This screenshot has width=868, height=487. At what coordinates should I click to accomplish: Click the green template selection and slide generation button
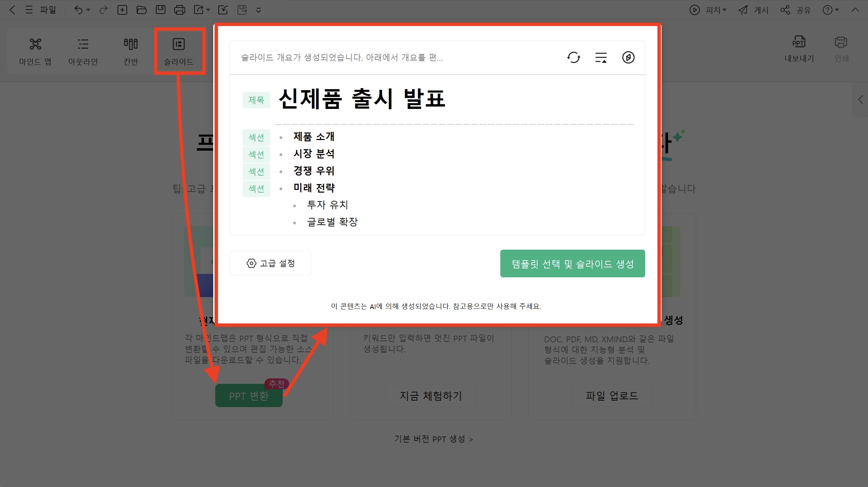(x=572, y=263)
